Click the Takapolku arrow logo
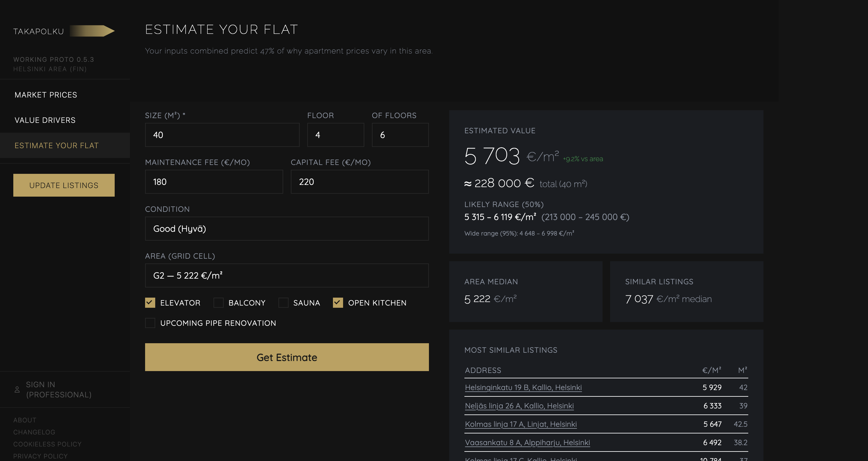Screen dimensions: 868x461 [92, 31]
